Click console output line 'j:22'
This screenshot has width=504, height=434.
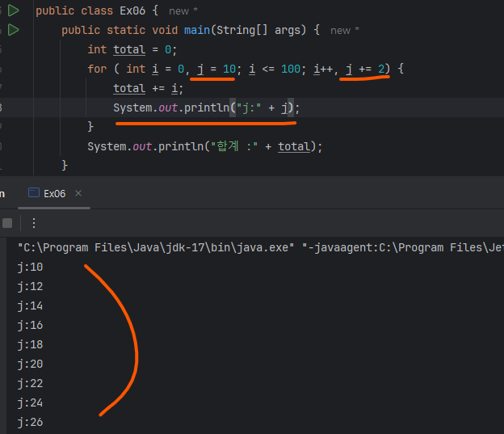click(30, 383)
